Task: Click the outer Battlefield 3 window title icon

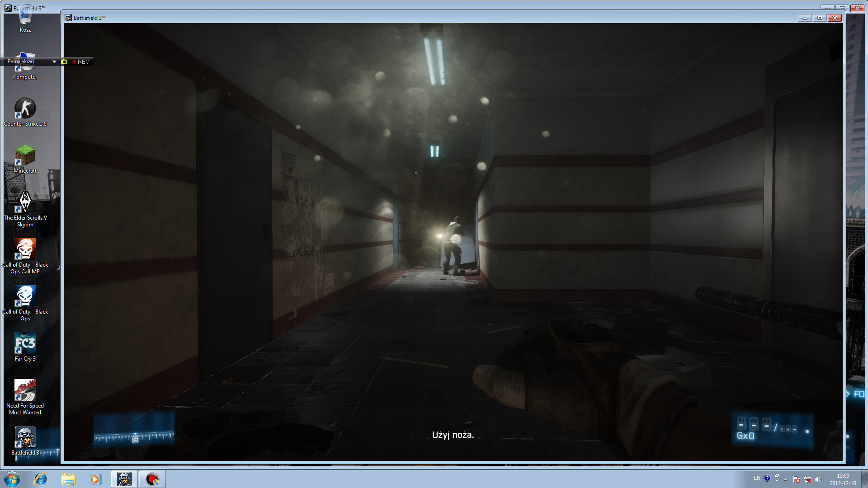Action: [8, 8]
